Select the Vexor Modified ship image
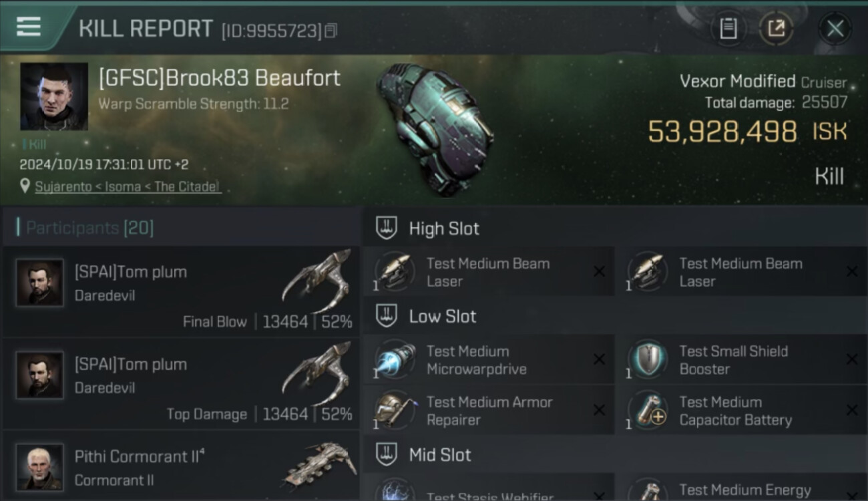The height and width of the screenshot is (501, 868). 434,127
